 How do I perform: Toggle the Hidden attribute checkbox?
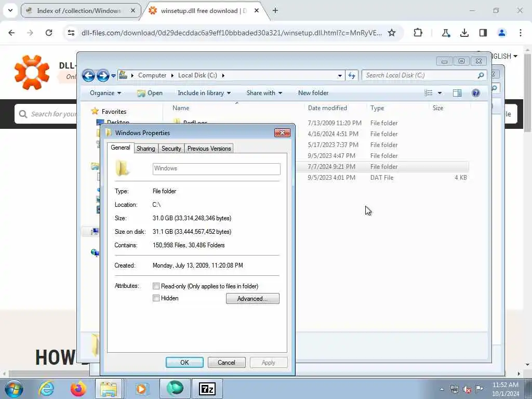tap(156, 298)
